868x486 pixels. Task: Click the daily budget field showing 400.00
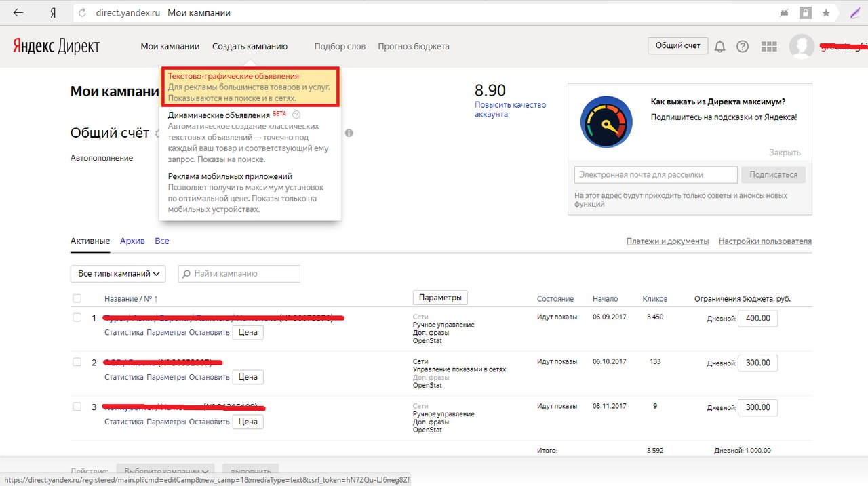[757, 319]
